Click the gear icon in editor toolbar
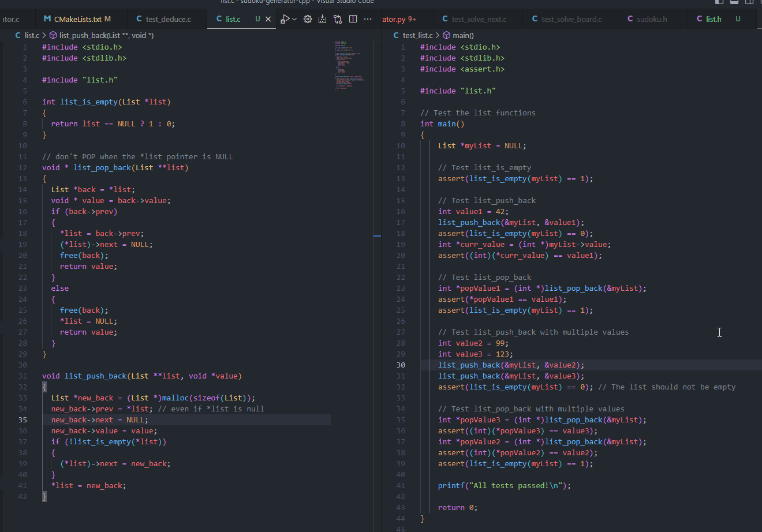 308,19
